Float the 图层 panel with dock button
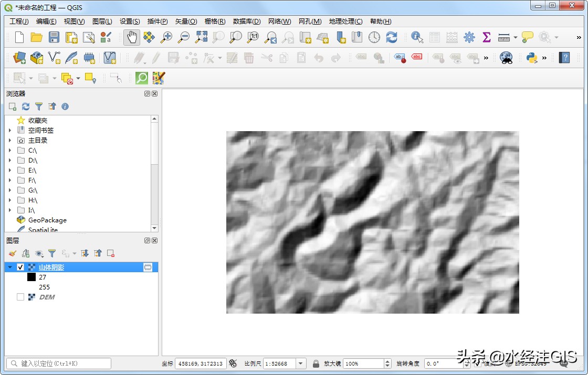This screenshot has height=375, width=588. (148, 241)
